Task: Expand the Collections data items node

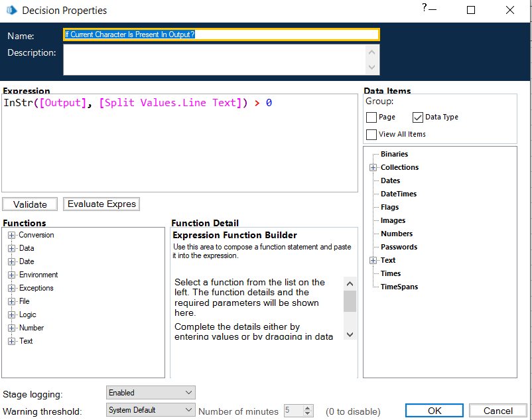Action: pyautogui.click(x=373, y=167)
